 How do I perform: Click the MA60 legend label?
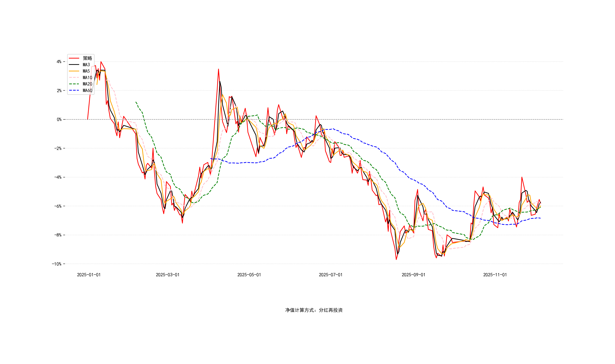pos(87,90)
